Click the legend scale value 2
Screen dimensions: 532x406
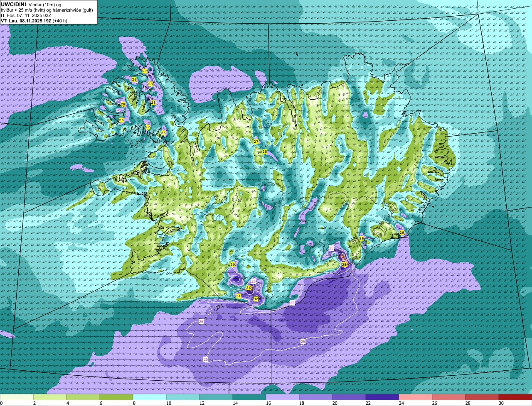pyautogui.click(x=34, y=403)
